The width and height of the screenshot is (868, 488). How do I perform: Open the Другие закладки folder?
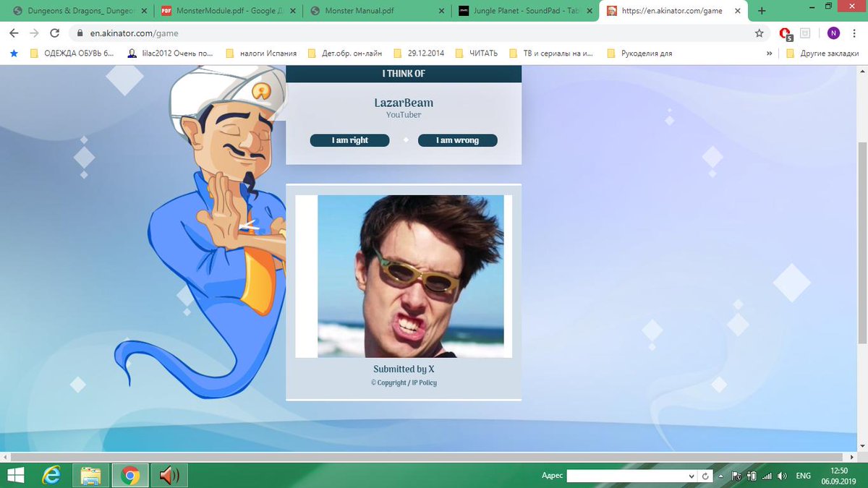point(823,53)
